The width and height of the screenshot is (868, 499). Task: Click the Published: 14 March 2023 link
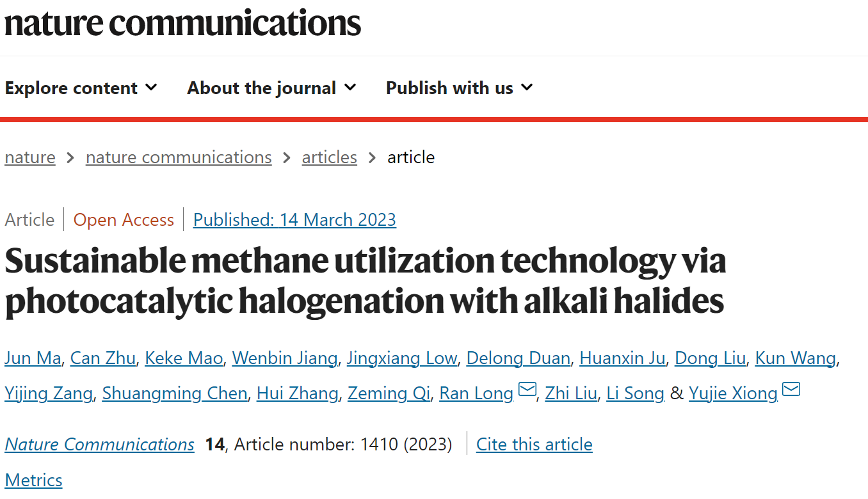(x=294, y=220)
